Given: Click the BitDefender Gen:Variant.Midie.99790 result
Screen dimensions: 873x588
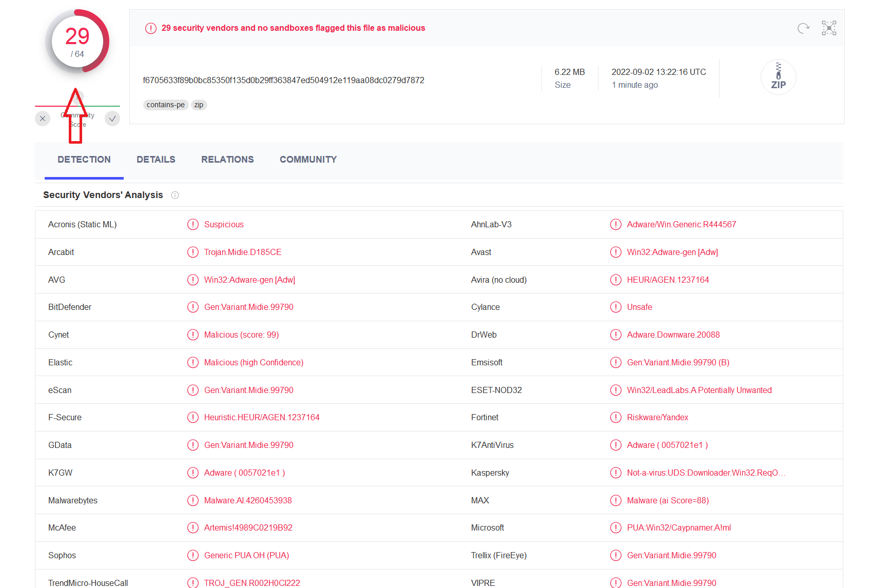Looking at the screenshot, I should (249, 307).
